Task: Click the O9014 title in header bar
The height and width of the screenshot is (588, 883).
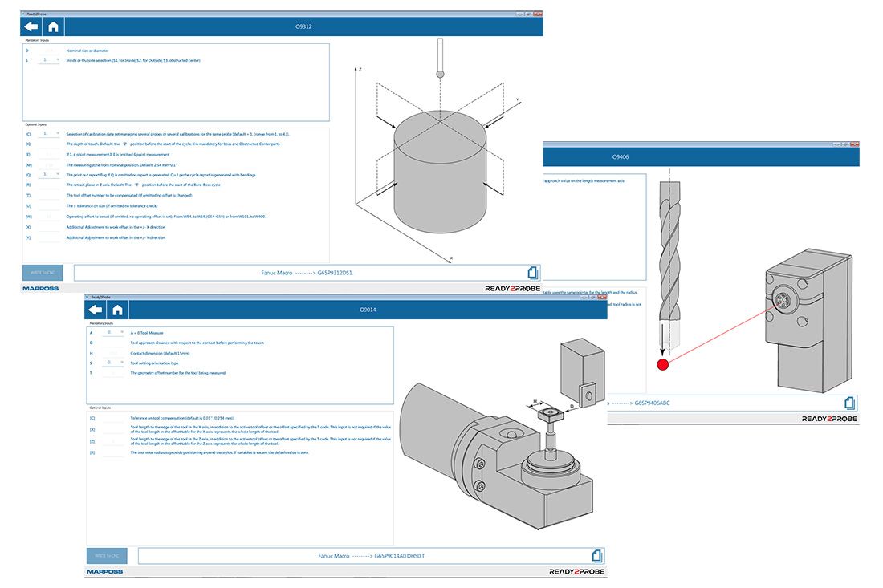Action: coord(368,310)
